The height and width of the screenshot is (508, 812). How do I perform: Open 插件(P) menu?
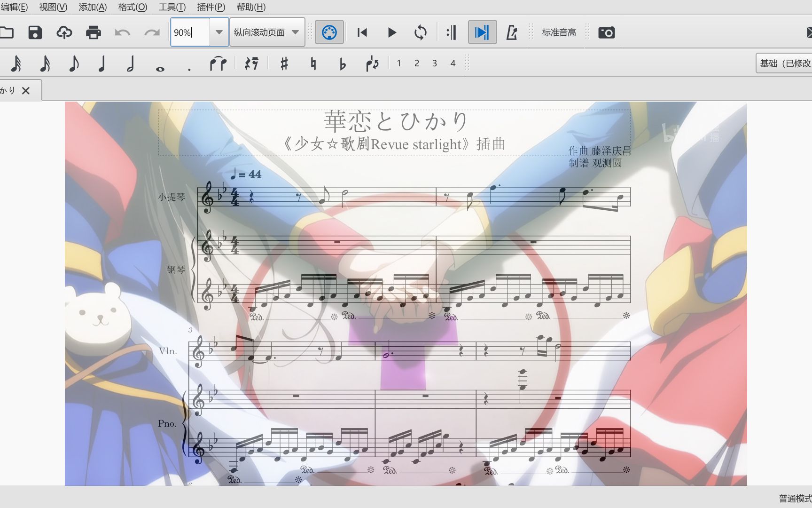pos(211,7)
